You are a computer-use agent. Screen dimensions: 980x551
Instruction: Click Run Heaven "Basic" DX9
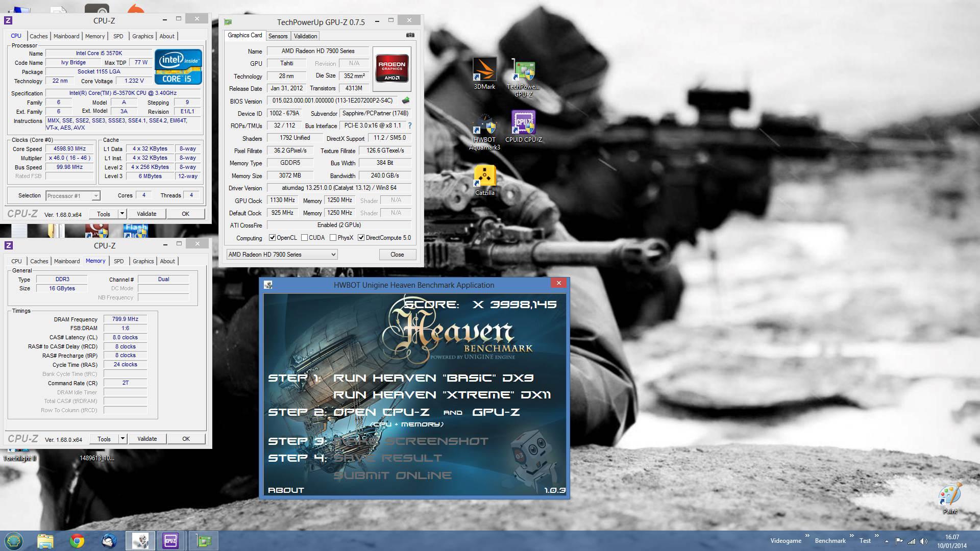coord(433,378)
